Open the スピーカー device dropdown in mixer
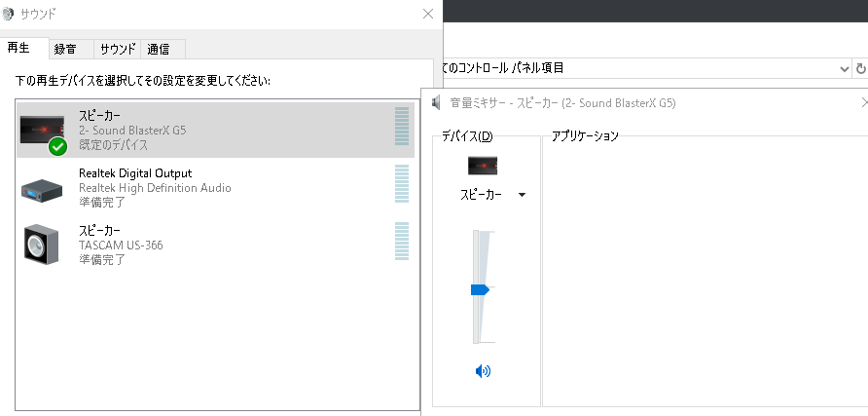The width and height of the screenshot is (868, 416). coord(523,195)
